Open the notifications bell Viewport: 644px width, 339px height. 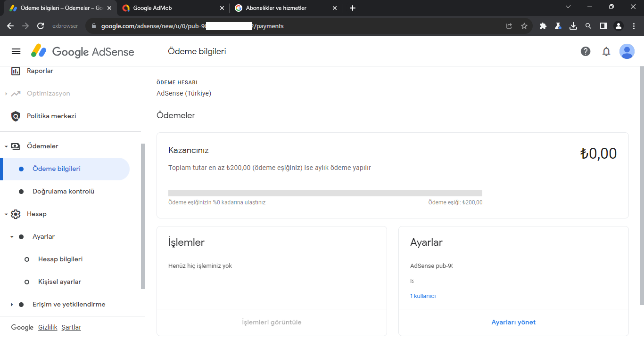click(606, 51)
